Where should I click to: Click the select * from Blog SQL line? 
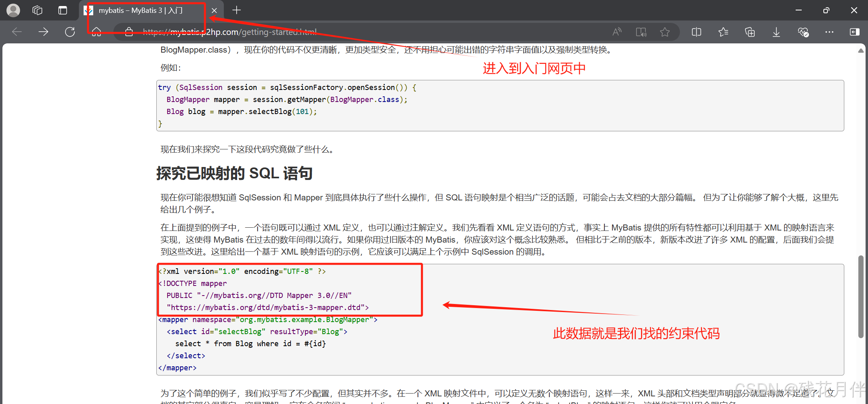pyautogui.click(x=250, y=344)
